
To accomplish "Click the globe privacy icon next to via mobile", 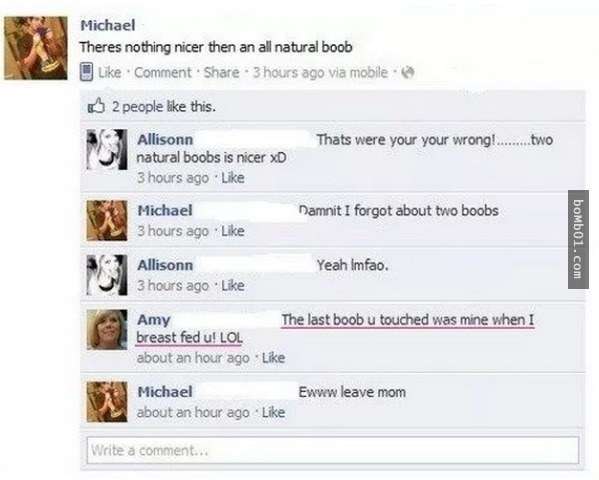I will click(x=408, y=72).
